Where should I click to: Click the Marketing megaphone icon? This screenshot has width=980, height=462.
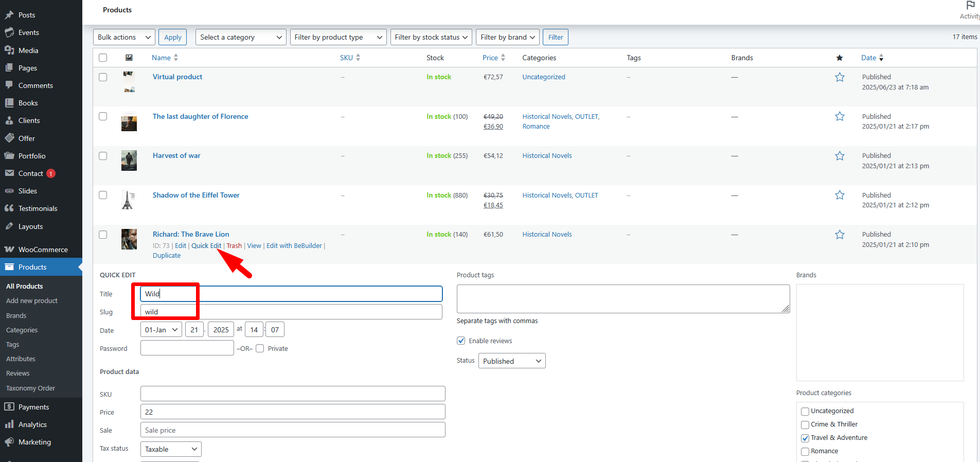coord(9,442)
